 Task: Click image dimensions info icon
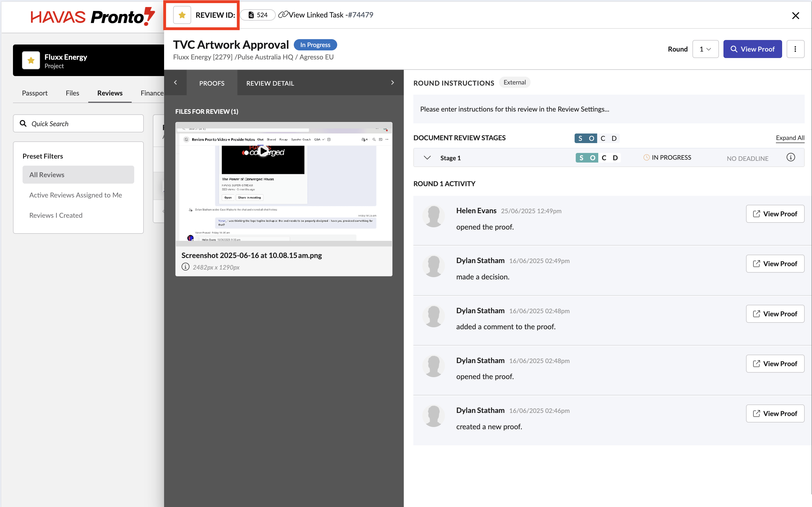(186, 267)
